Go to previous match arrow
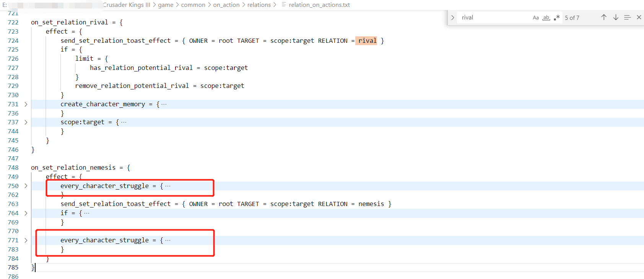This screenshot has width=644, height=279. click(x=604, y=17)
